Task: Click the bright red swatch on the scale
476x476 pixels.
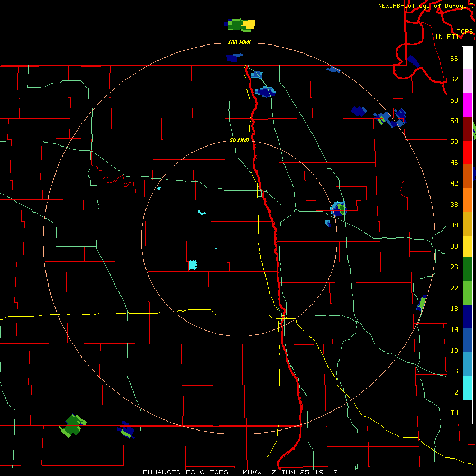Action: click(x=467, y=152)
